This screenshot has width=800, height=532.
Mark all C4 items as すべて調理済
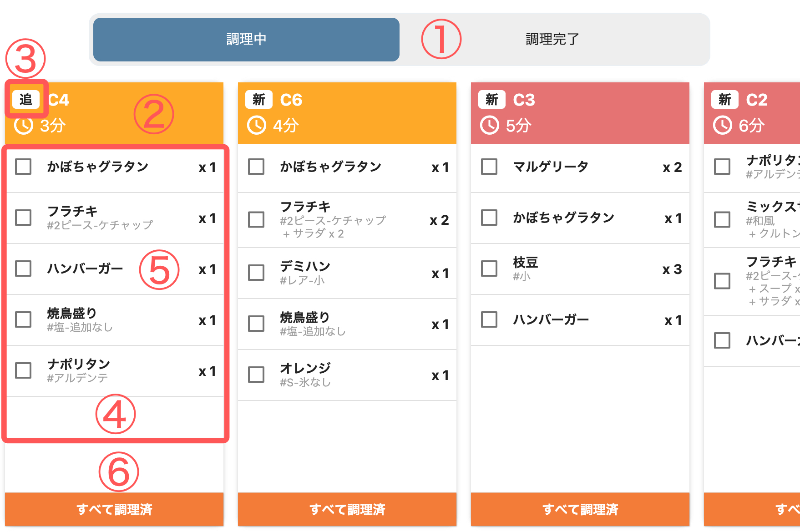coord(114,509)
